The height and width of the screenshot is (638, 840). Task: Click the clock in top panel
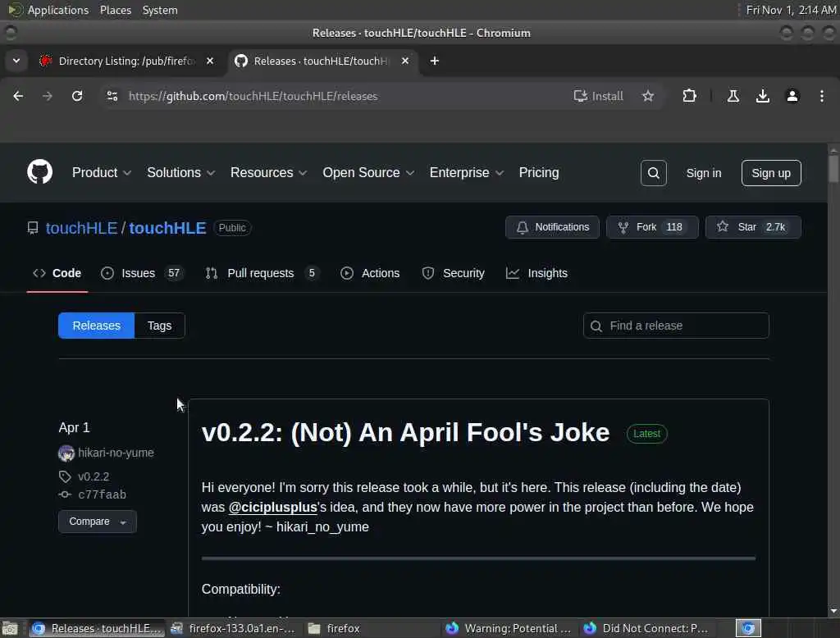tap(791, 10)
